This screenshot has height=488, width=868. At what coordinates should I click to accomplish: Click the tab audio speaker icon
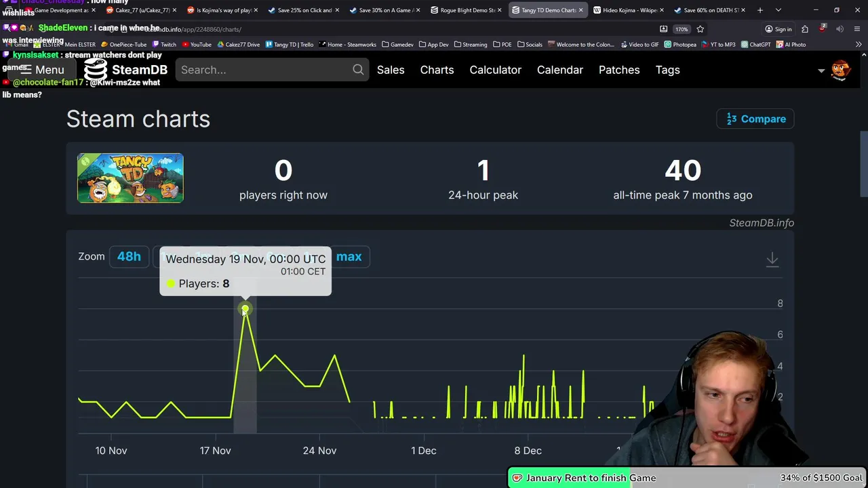pyautogui.click(x=840, y=29)
